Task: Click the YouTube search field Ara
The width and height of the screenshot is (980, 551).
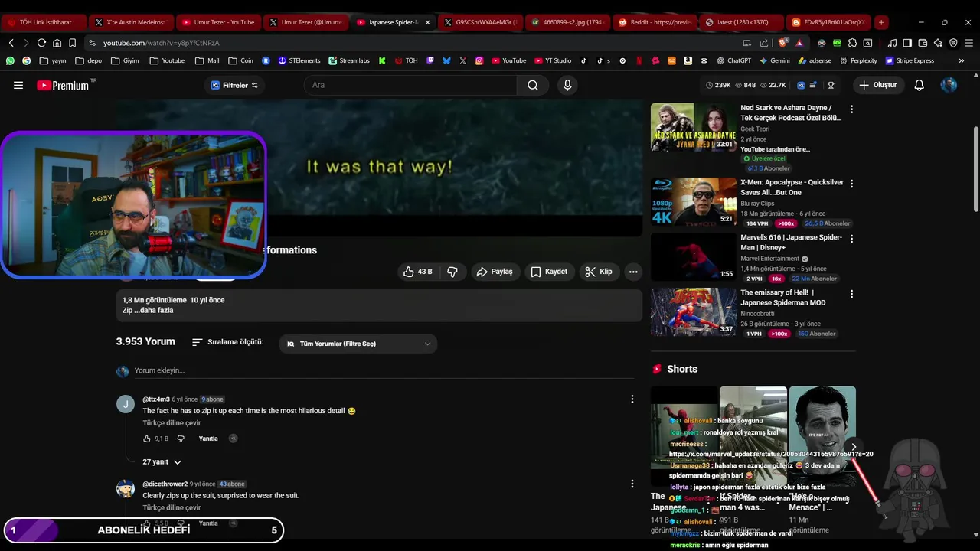Action: [410, 85]
